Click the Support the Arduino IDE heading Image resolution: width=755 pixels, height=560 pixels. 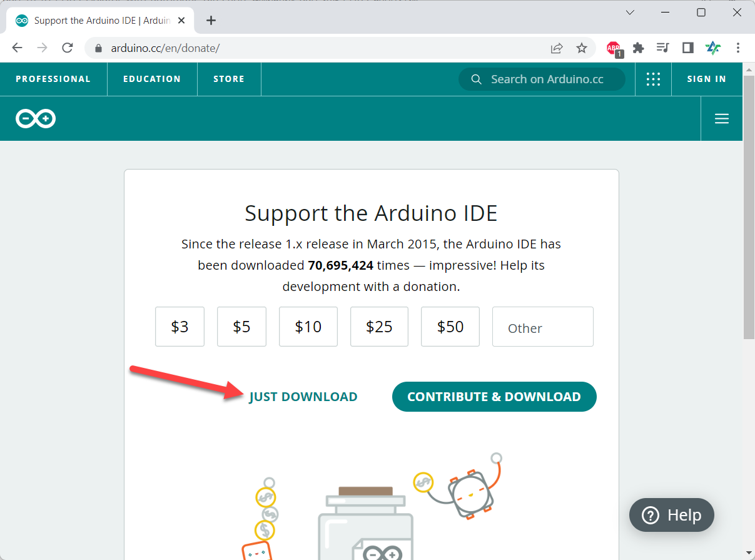pyautogui.click(x=371, y=213)
